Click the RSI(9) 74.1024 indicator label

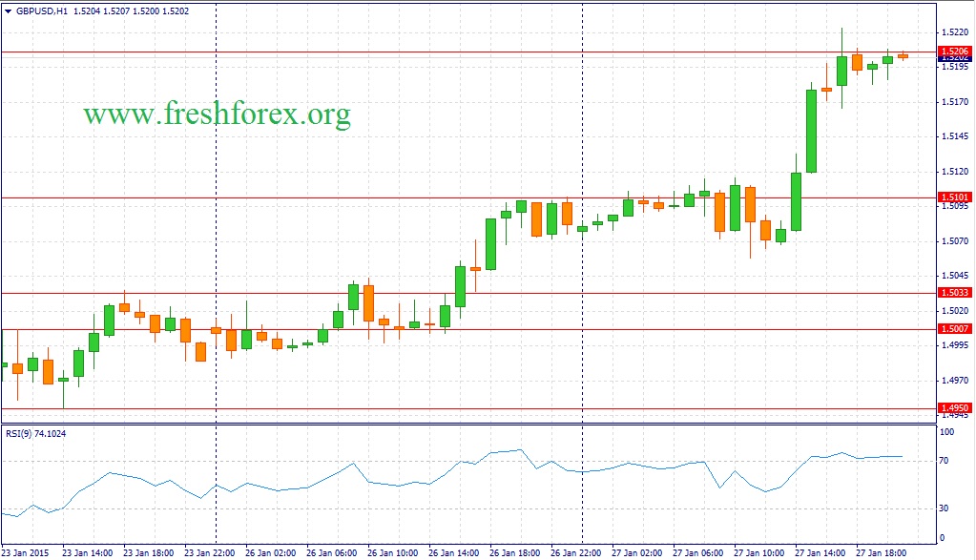tap(36, 433)
